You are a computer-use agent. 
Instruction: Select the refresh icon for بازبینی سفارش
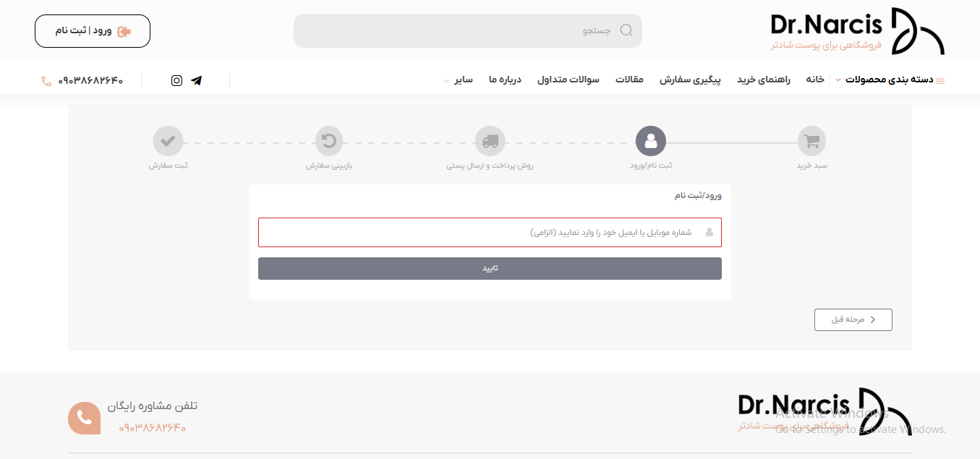329,141
